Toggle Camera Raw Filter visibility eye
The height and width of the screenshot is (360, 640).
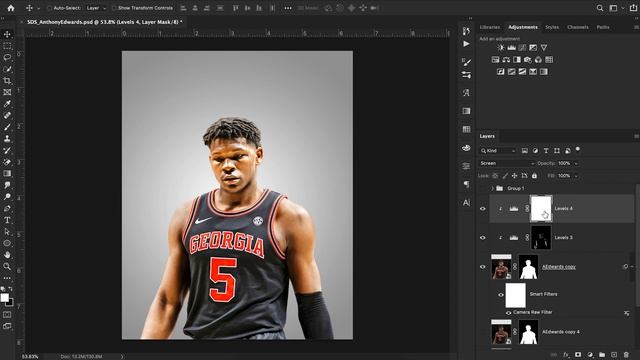point(509,313)
